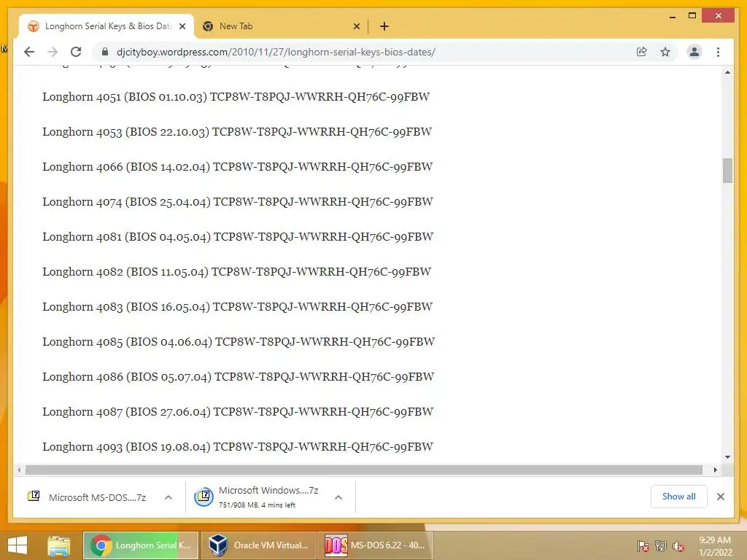Image resolution: width=747 pixels, height=560 pixels.
Task: Open network status tray icon
Action: (661, 546)
